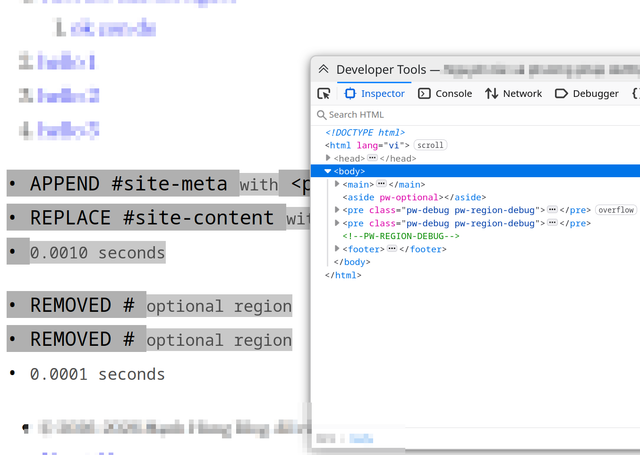Click the Console tab icon
The image size is (640, 455).
pyautogui.click(x=424, y=94)
